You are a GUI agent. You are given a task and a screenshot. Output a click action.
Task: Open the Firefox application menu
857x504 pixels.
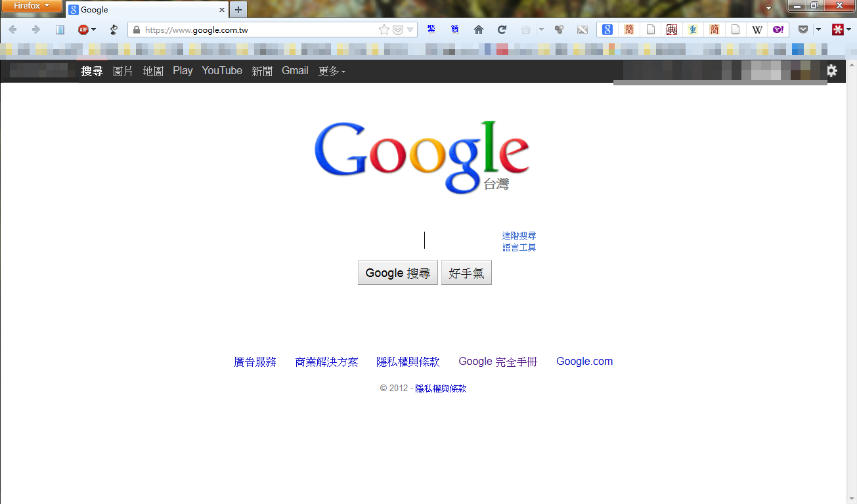click(32, 6)
